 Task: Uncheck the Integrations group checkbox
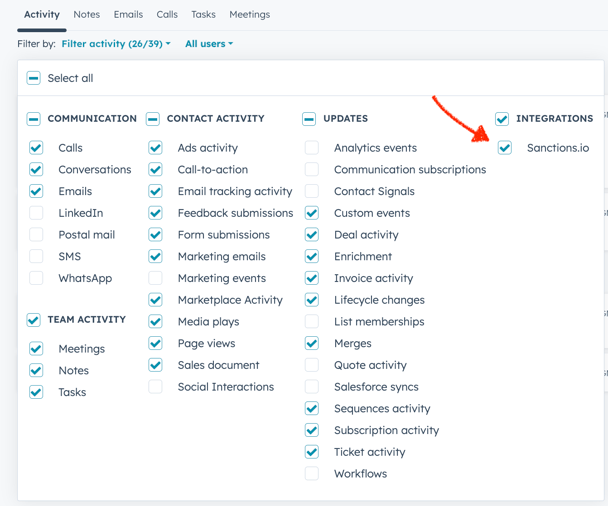pyautogui.click(x=502, y=119)
